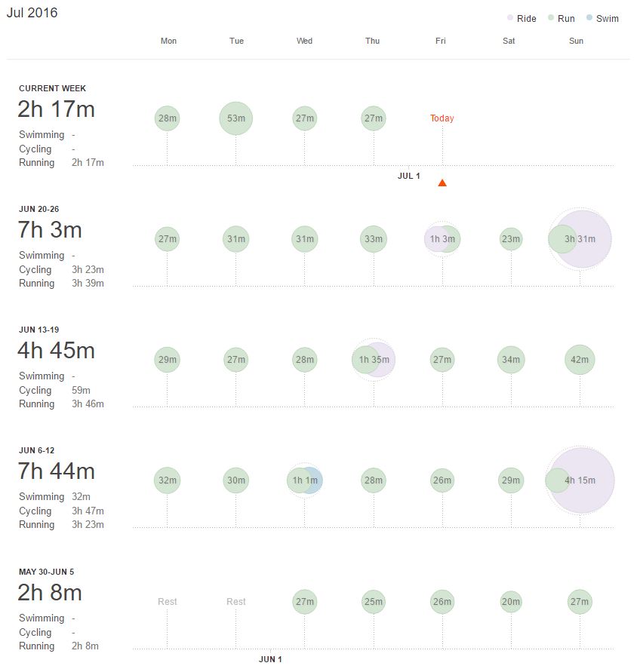Screen dimensions: 640x672
Task: Select Tuesday's large 53m run bubble
Action: pyautogui.click(x=235, y=118)
